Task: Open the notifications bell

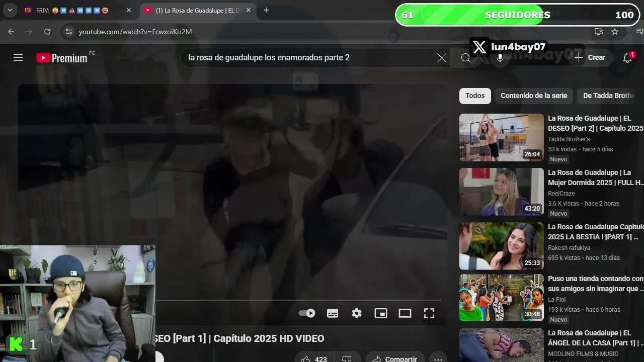Action: (627, 58)
